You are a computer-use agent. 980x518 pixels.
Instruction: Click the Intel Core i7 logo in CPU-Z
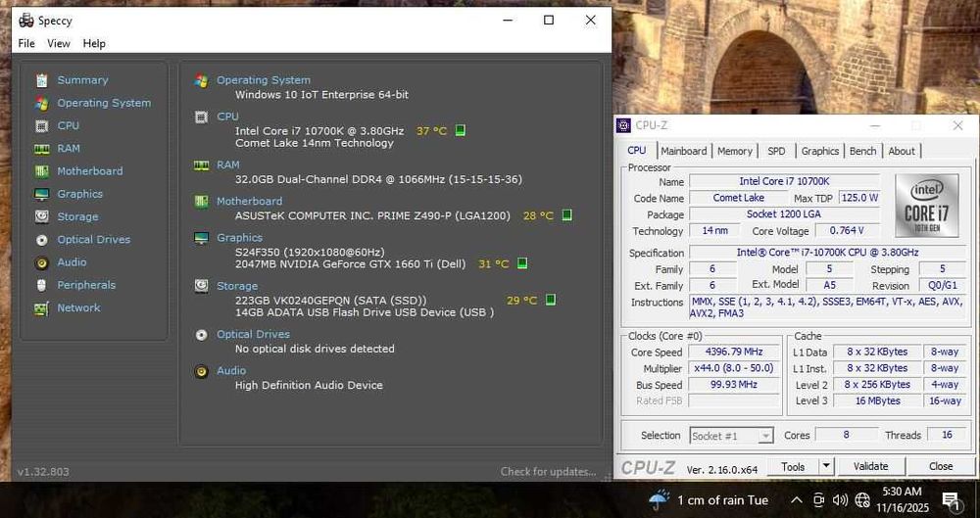coord(927,206)
